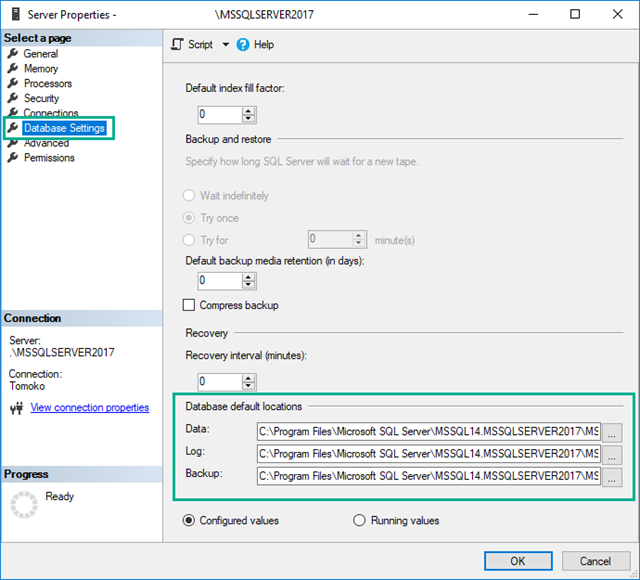The height and width of the screenshot is (580, 640).
Task: Expand the Script dropdown arrow
Action: click(x=225, y=45)
